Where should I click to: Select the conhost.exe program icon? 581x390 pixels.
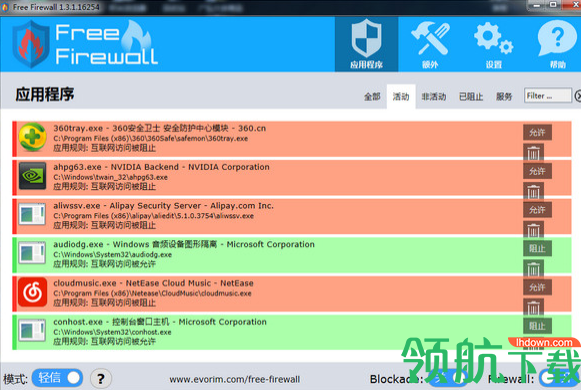tap(33, 331)
